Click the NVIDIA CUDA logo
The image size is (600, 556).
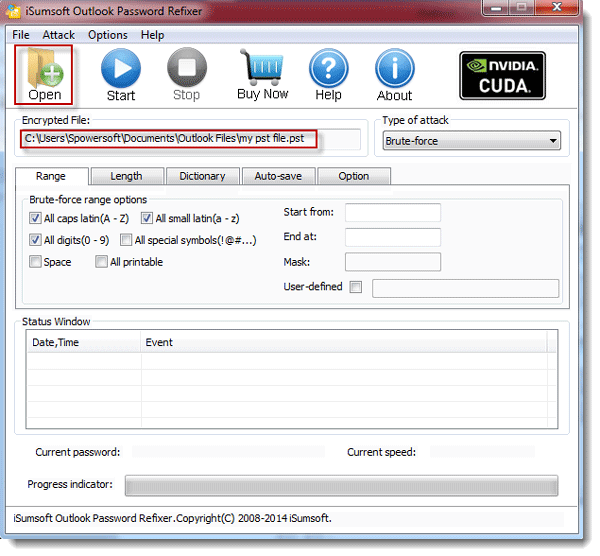[502, 75]
